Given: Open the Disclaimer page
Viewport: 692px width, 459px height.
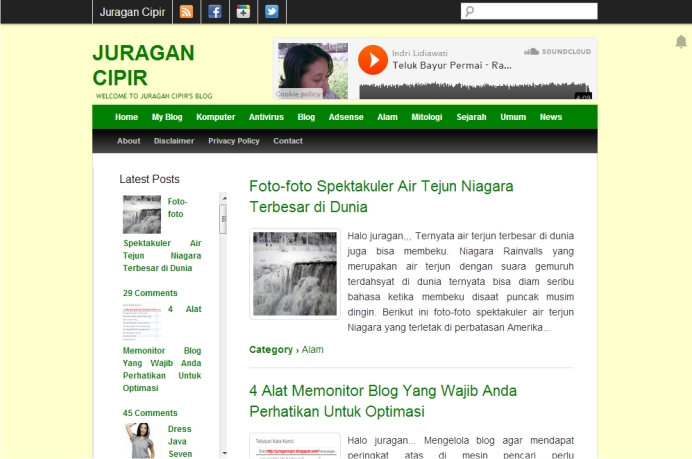Looking at the screenshot, I should pyautogui.click(x=174, y=141).
